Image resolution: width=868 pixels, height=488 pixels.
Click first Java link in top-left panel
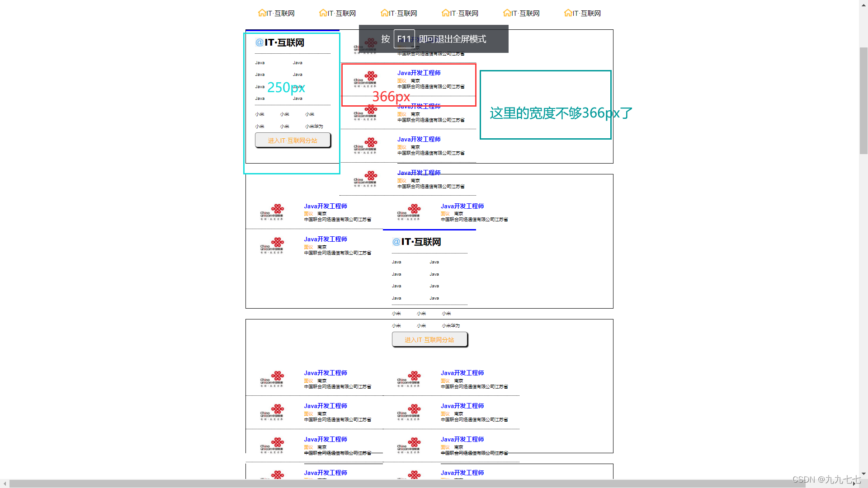click(260, 63)
